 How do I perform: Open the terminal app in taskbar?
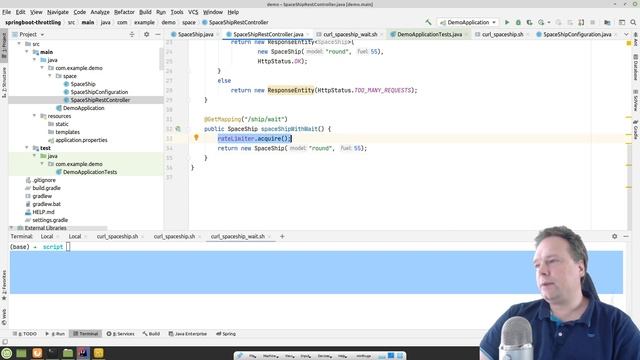(x=52, y=353)
